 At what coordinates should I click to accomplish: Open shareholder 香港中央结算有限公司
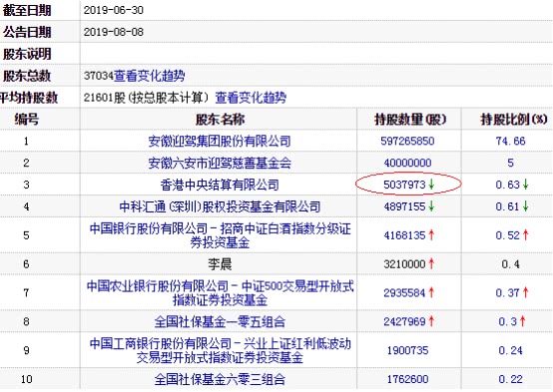tap(220, 185)
